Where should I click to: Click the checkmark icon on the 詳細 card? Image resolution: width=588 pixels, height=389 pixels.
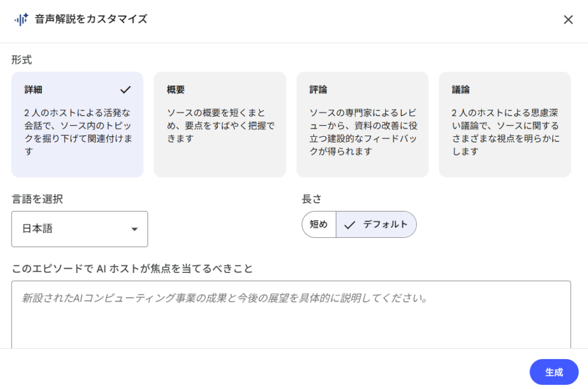pos(125,90)
